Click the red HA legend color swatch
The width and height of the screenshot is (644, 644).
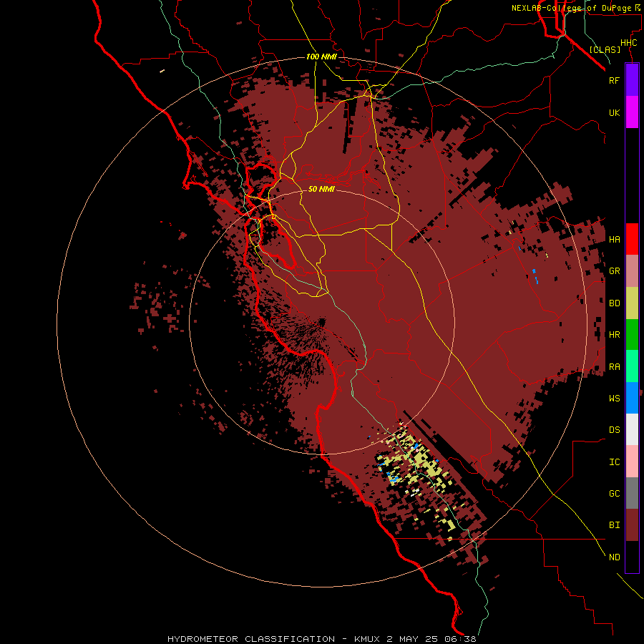tap(632, 239)
